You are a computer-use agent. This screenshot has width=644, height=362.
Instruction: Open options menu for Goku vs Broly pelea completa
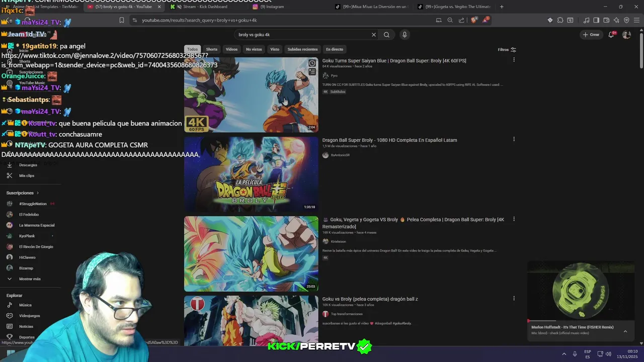coord(514,298)
